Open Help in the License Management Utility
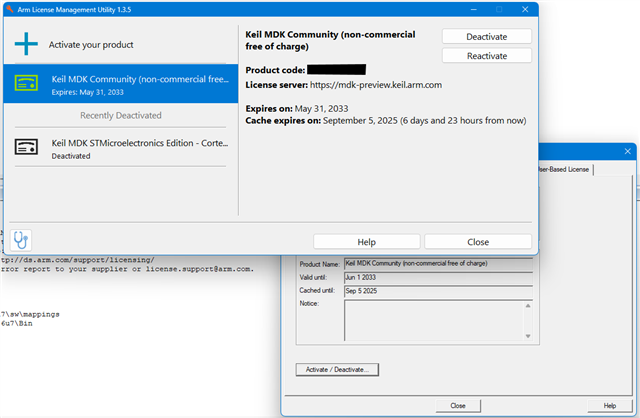Viewport: 640px width, 418px height. click(x=367, y=242)
